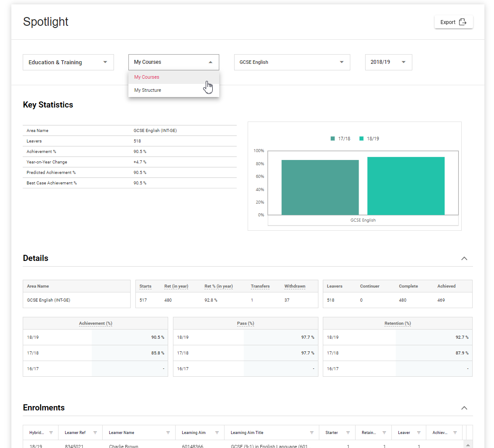The height and width of the screenshot is (448, 494).
Task: Click the Withdrawn column header
Action: pos(295,286)
